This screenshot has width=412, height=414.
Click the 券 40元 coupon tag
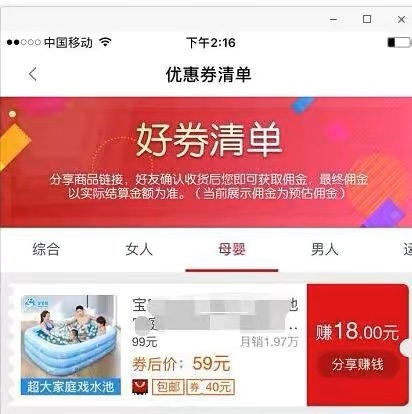210,387
